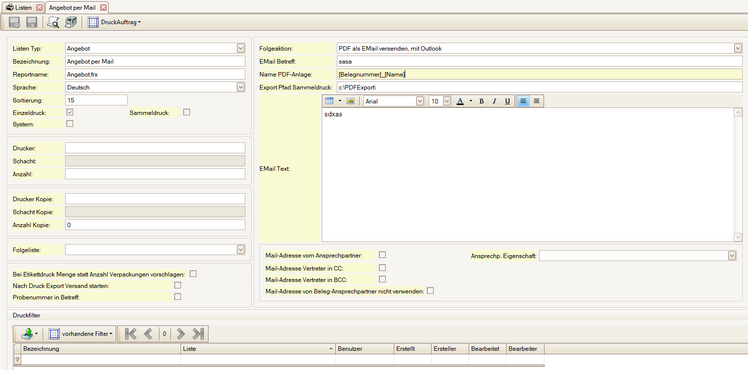The height and width of the screenshot is (370, 748).
Task: Toggle the Einzeldruck checkbox
Action: tap(70, 113)
